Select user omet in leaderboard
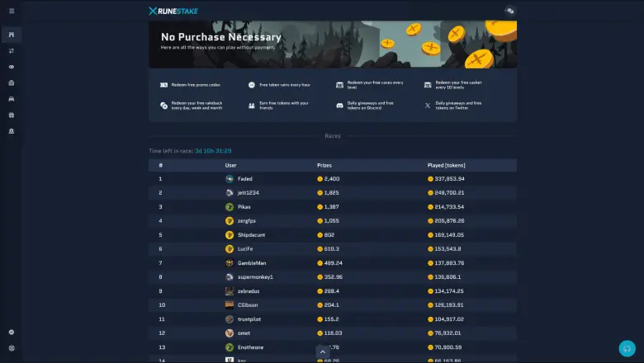Image resolution: width=644 pixels, height=363 pixels. click(x=244, y=333)
